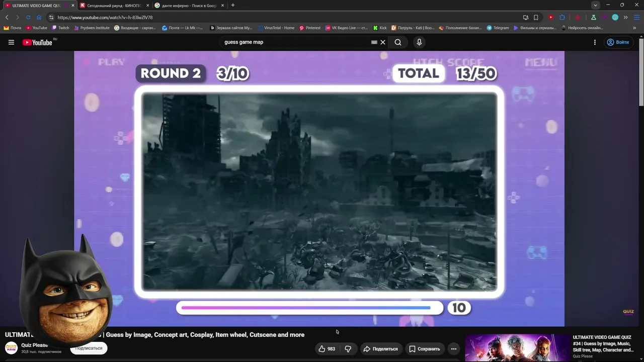644x362 pixels.
Task: Open the Пополнение баланса bookmark
Action: 460,28
